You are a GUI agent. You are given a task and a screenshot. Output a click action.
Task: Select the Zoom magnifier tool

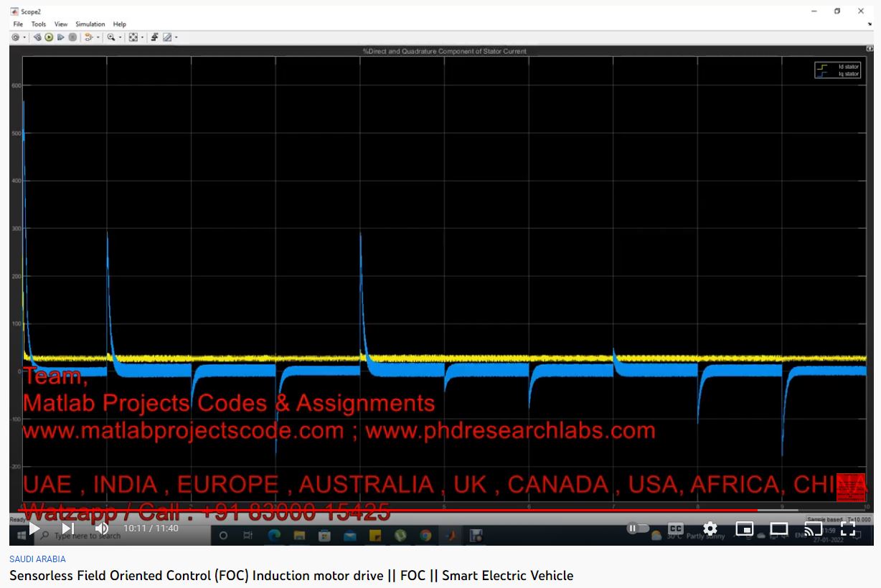click(x=111, y=37)
